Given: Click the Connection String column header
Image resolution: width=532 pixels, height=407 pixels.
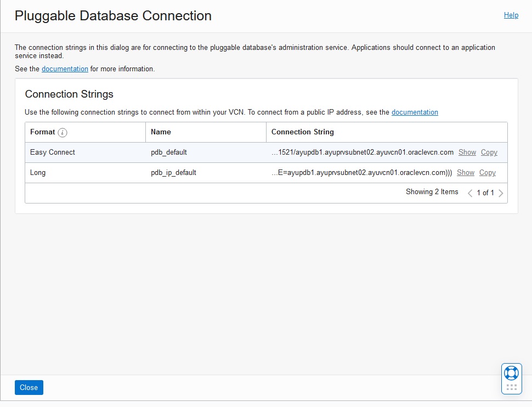Looking at the screenshot, I should coord(302,132).
